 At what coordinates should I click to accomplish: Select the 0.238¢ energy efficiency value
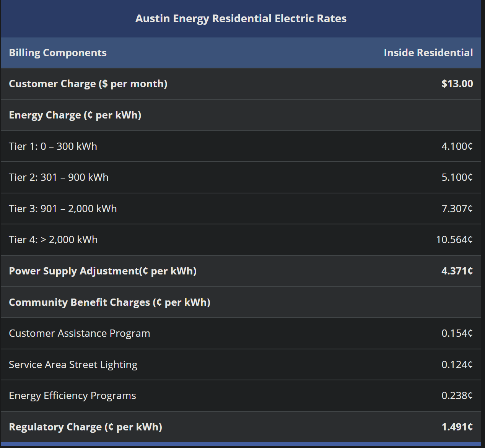click(457, 396)
